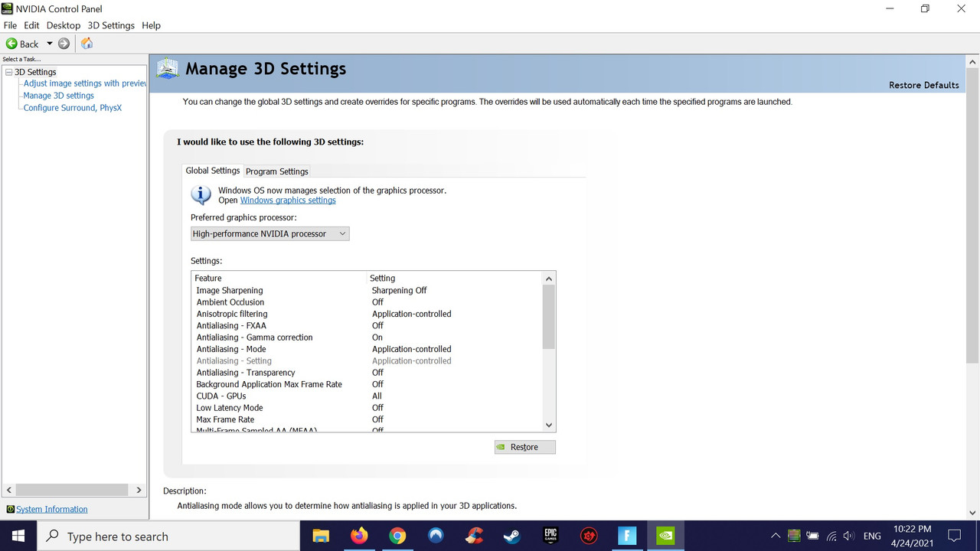
Task: Click the green Back arrow icon
Action: (11, 44)
